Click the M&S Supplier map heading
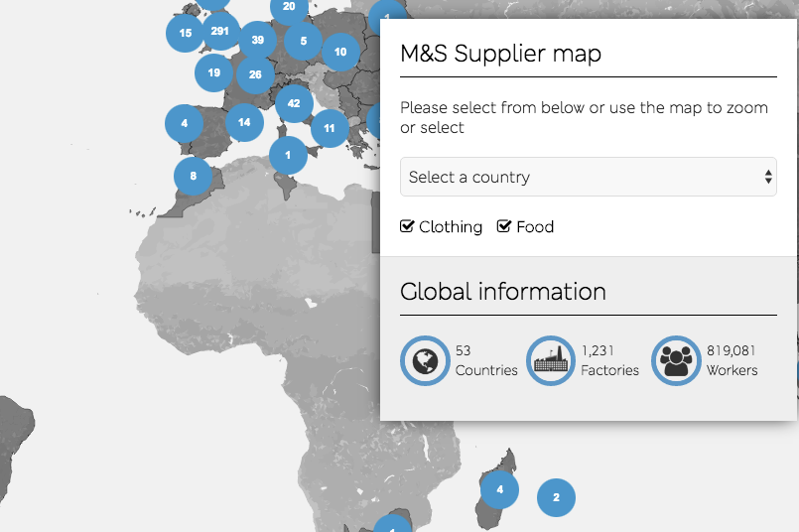 coord(501,53)
